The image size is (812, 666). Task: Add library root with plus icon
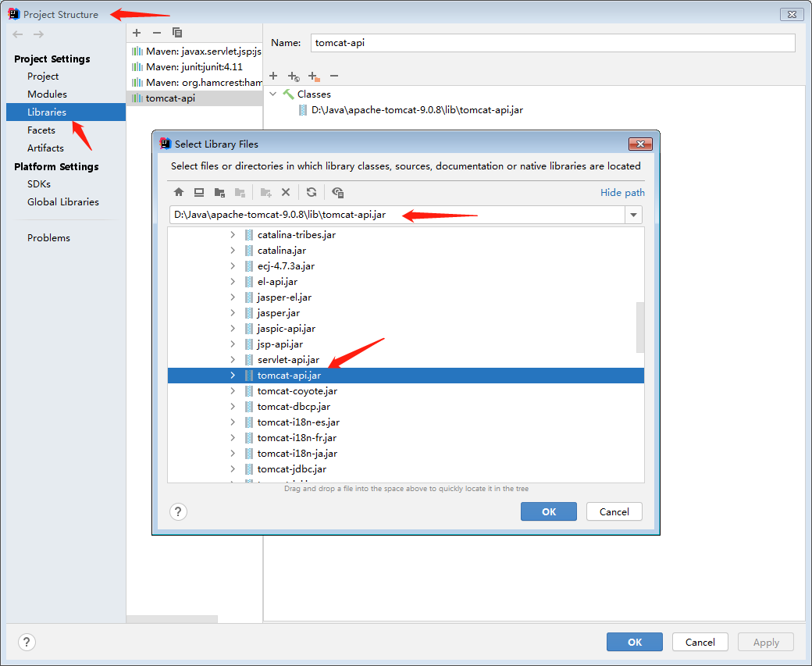pyautogui.click(x=273, y=77)
